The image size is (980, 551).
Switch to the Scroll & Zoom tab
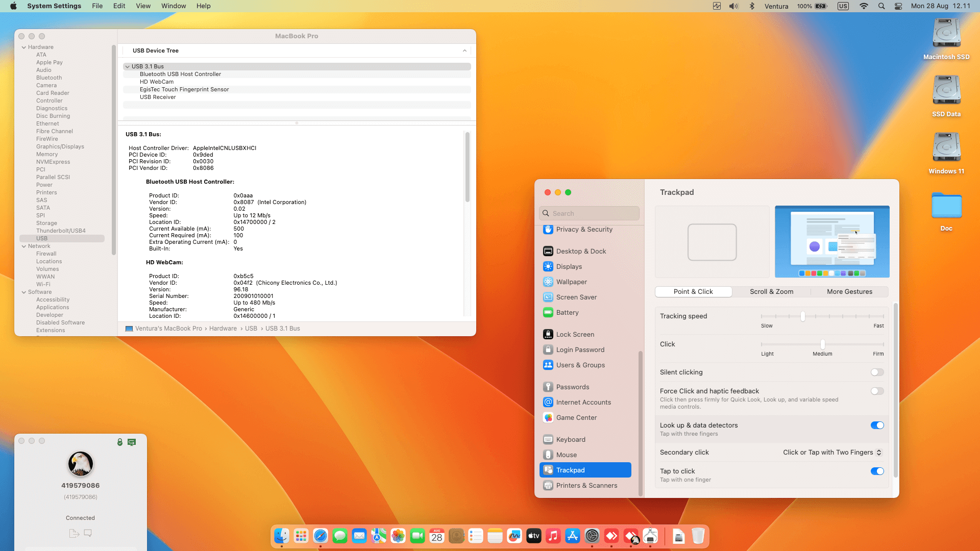(771, 291)
